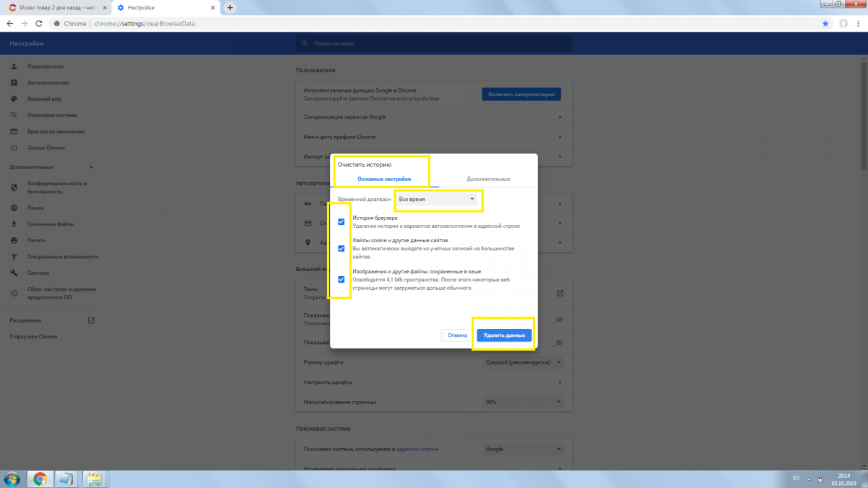Click the Автозаполнение clipboard icon
The image size is (868, 488).
click(x=14, y=82)
